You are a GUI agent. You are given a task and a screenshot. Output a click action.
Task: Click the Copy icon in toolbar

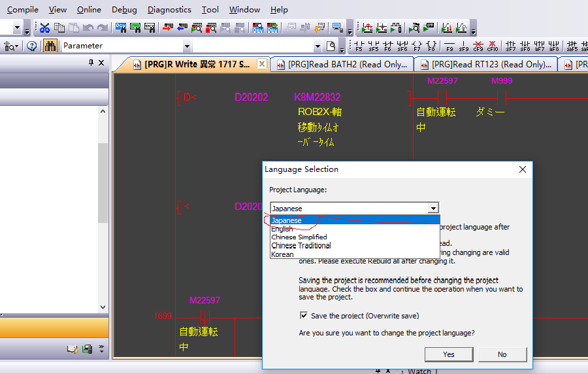click(59, 27)
